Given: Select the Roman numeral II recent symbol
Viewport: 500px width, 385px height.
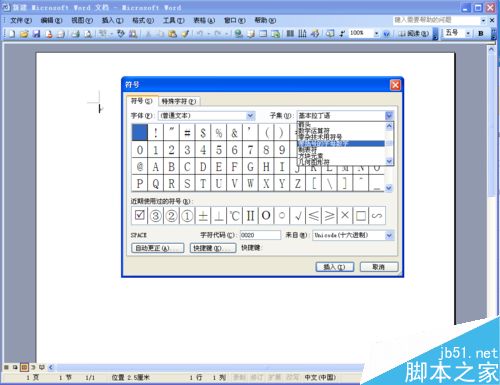Looking at the screenshot, I should point(250,215).
